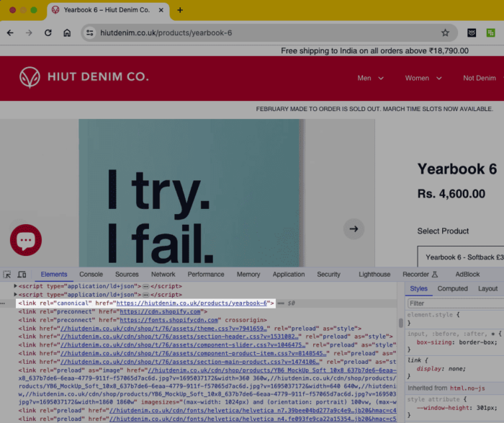Bookmark this page with the star
Screen dimensions: 504x423
(x=445, y=33)
